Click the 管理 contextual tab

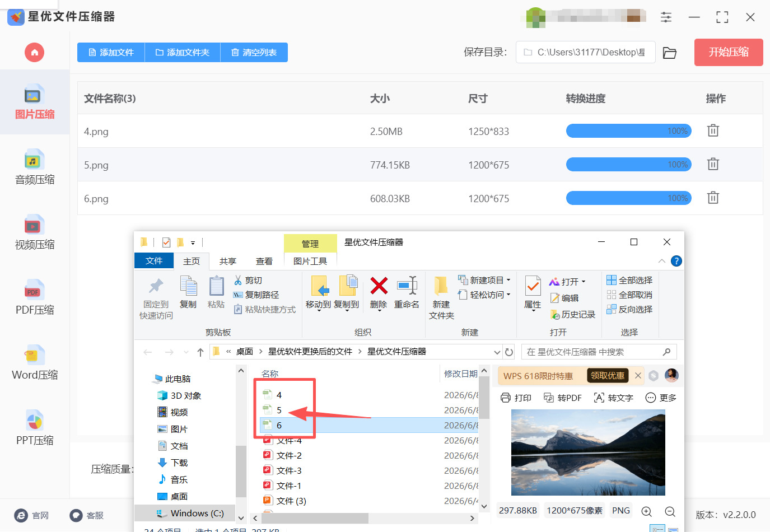coord(310,244)
